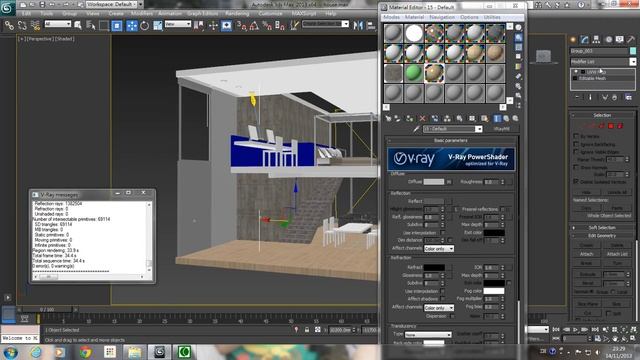Open Translucency Type None dropdown

[428, 335]
